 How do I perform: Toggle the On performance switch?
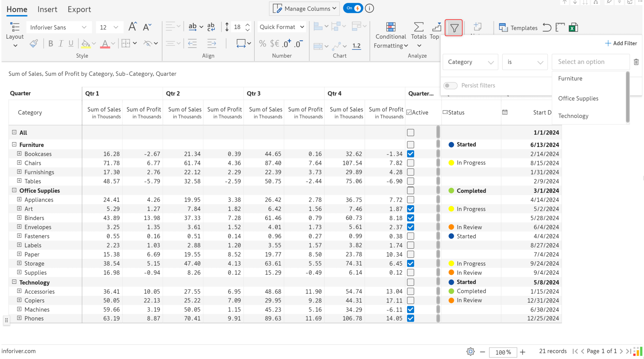pyautogui.click(x=353, y=8)
